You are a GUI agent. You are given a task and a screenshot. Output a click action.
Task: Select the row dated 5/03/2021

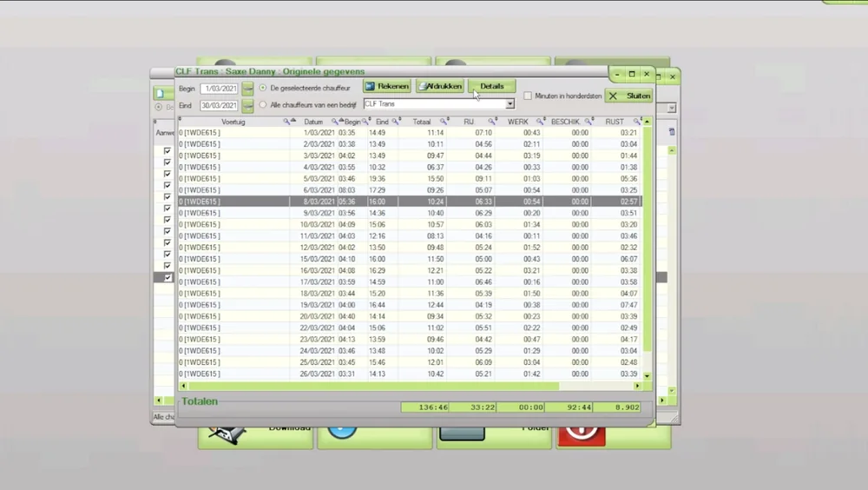410,178
